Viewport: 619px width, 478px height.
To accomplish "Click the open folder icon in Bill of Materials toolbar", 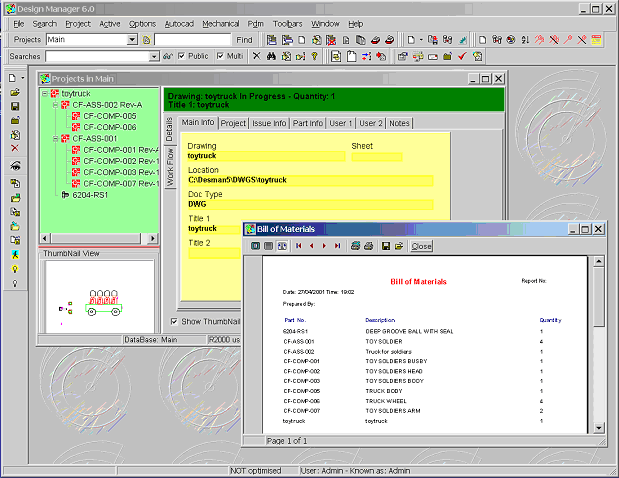I will 399,246.
